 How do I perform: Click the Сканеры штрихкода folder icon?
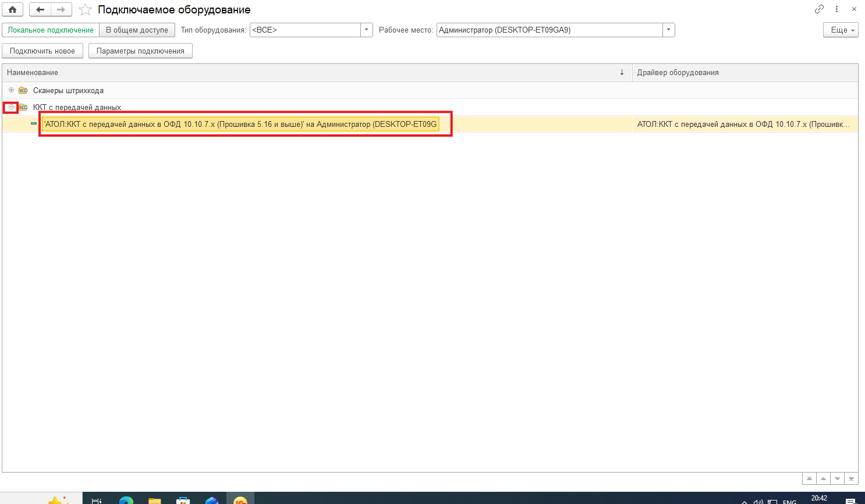(x=23, y=90)
